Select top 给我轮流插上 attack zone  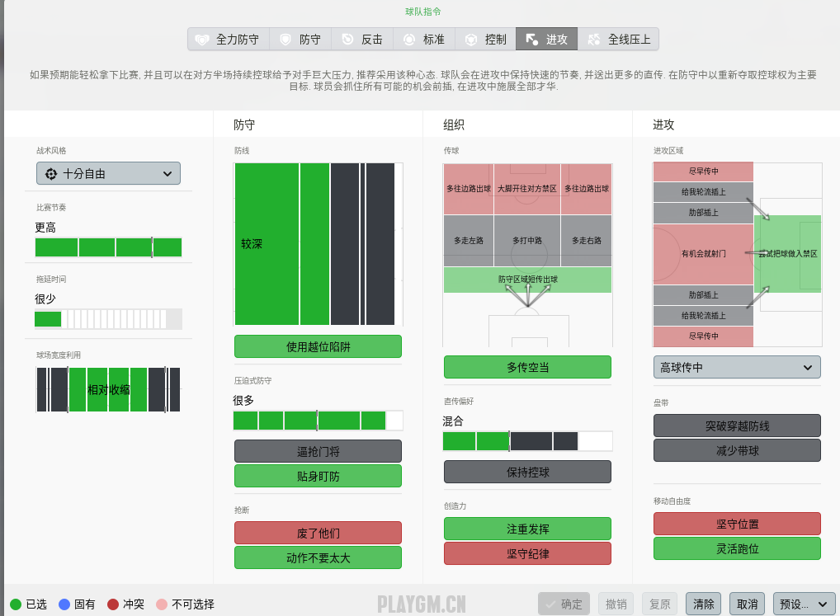point(703,192)
